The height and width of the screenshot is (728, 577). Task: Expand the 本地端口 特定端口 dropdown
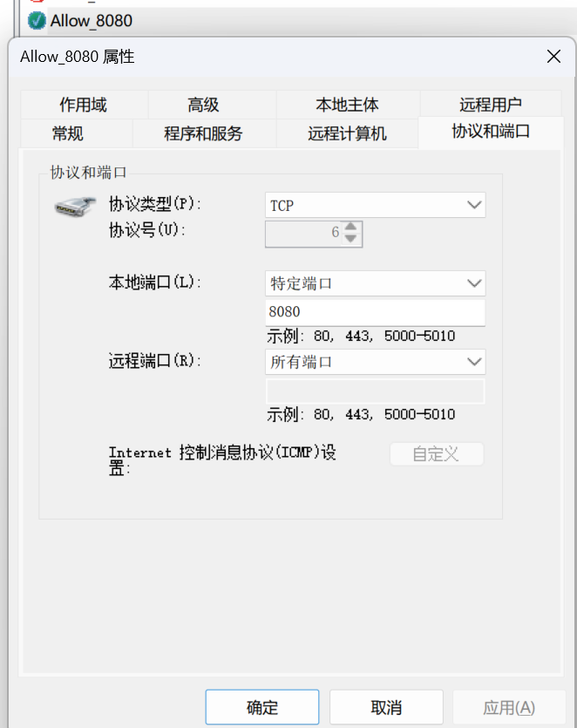375,283
